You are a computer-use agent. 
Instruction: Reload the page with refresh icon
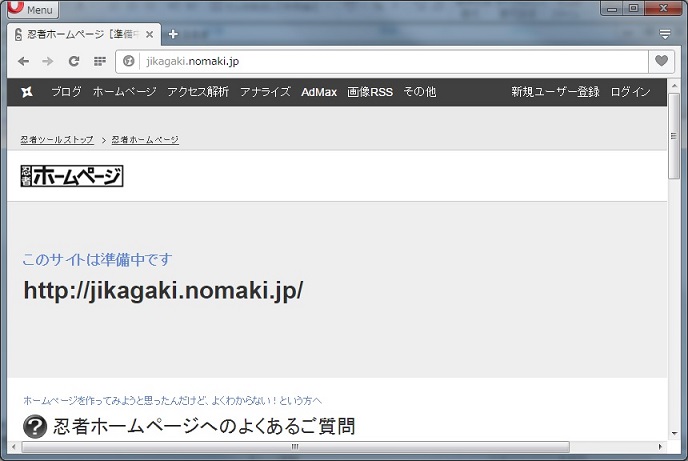point(74,61)
